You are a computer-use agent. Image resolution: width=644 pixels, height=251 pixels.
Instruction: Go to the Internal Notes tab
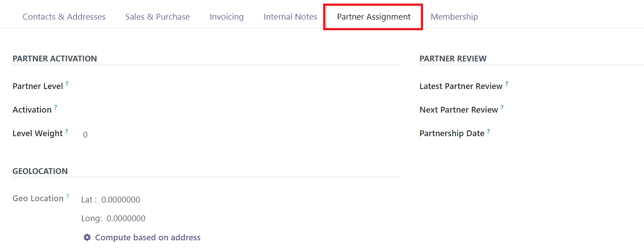(x=290, y=17)
